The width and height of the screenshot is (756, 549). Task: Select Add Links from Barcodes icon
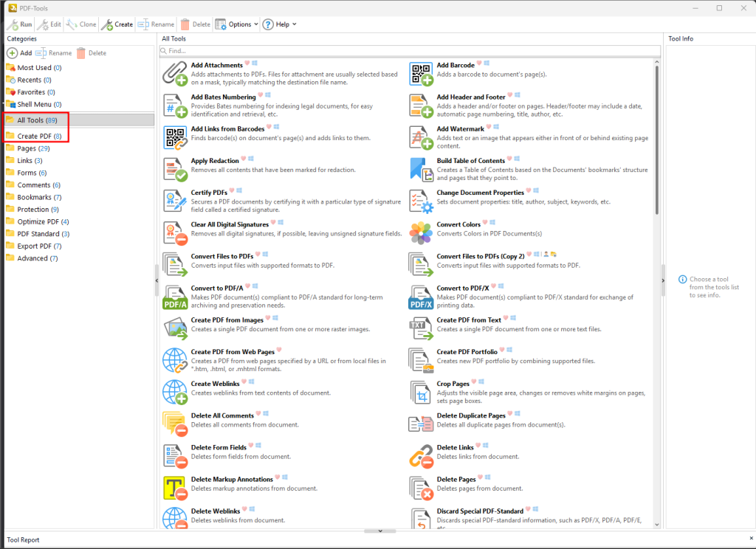[174, 137]
